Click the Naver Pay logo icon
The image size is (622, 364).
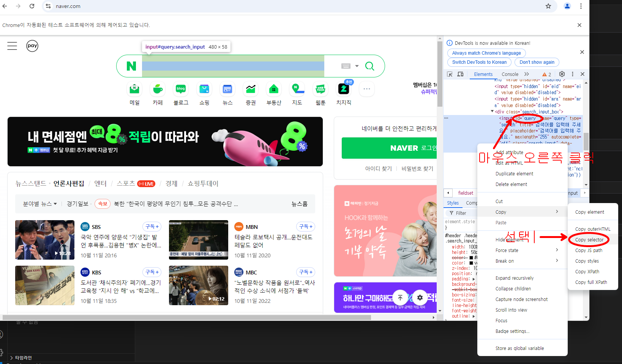pos(32,46)
